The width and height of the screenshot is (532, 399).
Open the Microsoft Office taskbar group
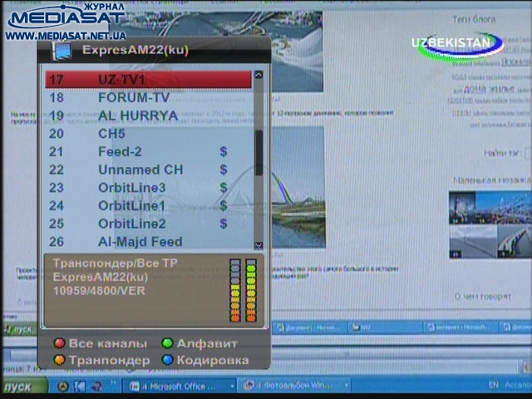(x=179, y=386)
